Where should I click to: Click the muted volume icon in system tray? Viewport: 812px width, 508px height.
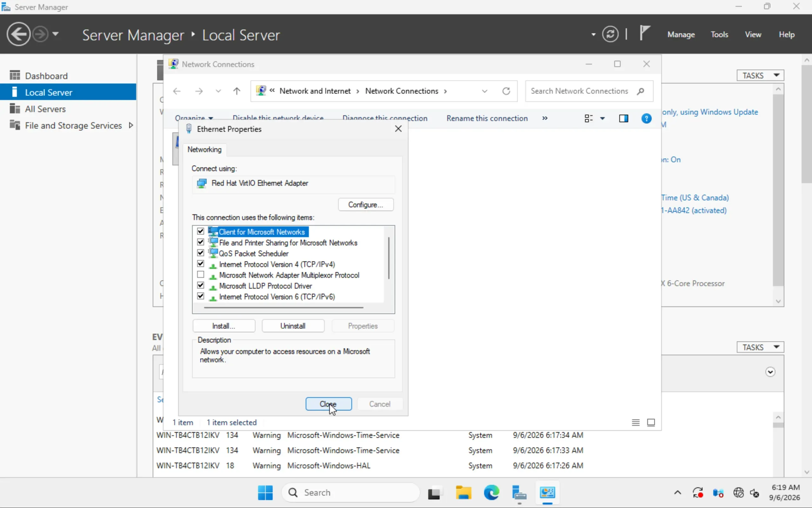click(754, 492)
